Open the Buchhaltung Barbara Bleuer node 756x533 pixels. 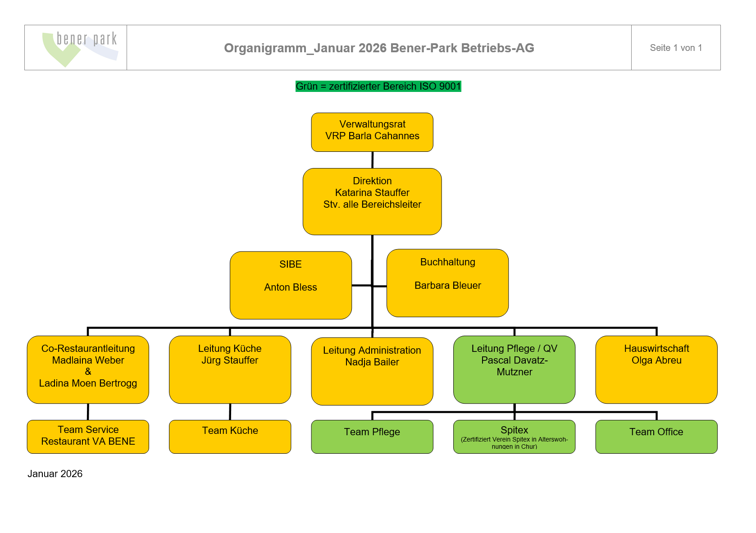pyautogui.click(x=447, y=282)
